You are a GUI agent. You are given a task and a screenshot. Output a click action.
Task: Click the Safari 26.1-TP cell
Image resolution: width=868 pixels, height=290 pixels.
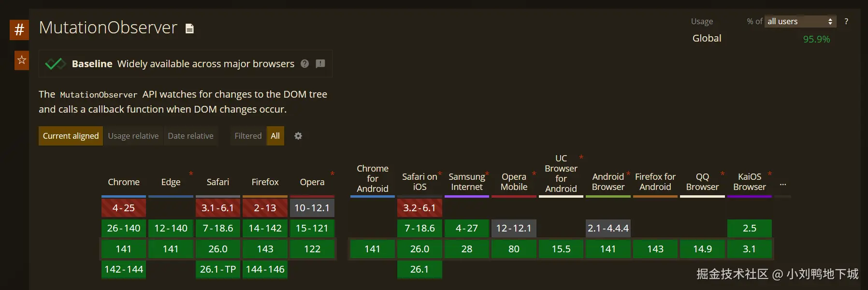[218, 269]
